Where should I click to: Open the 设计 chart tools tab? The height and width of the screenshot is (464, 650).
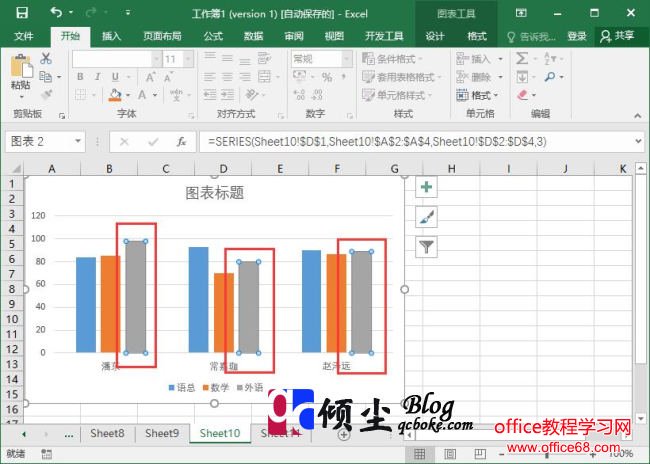(434, 36)
